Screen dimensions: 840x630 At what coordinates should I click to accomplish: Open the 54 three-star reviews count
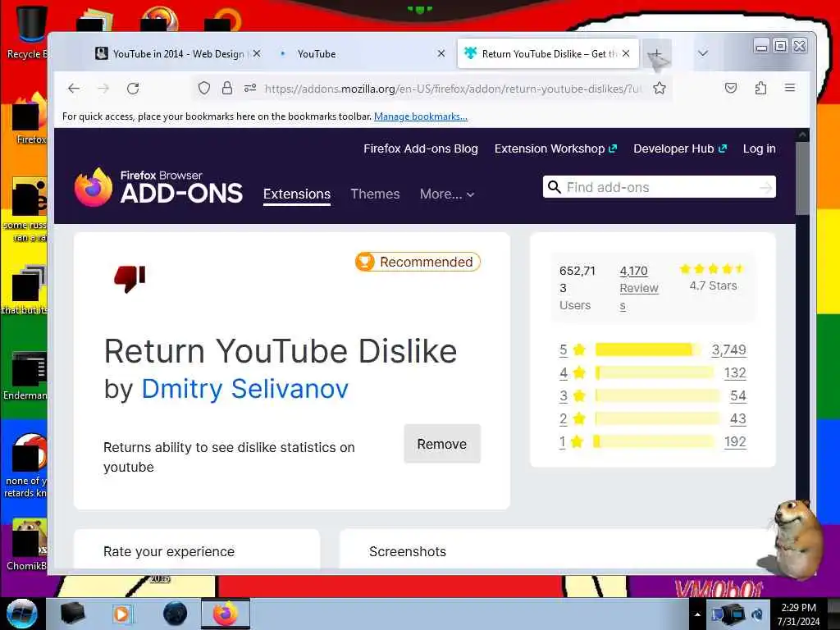pyautogui.click(x=737, y=396)
